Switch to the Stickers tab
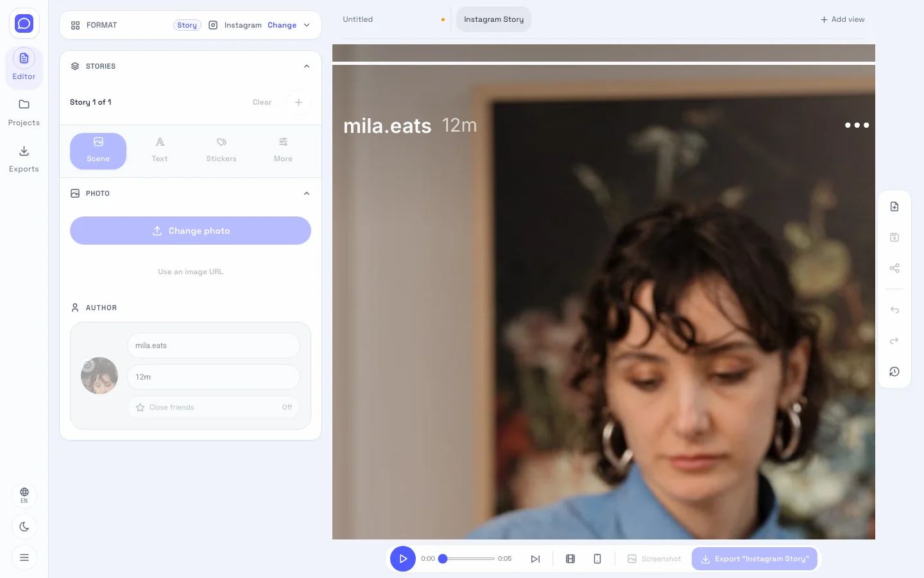Viewport: 924px width, 578px height. tap(221, 151)
